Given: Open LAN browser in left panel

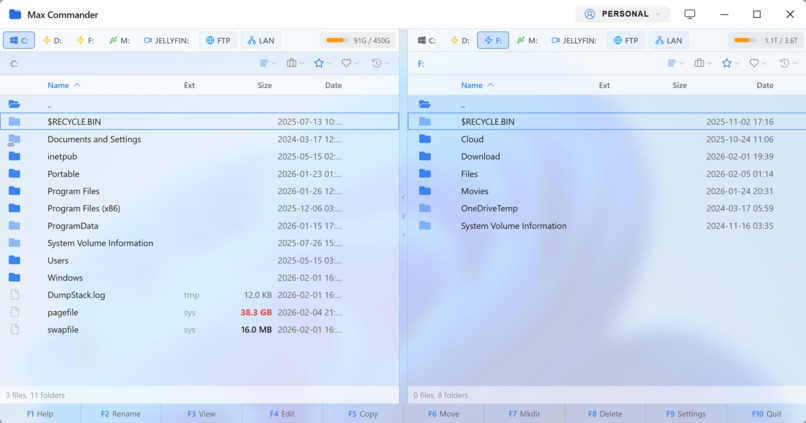Looking at the screenshot, I should [x=261, y=40].
